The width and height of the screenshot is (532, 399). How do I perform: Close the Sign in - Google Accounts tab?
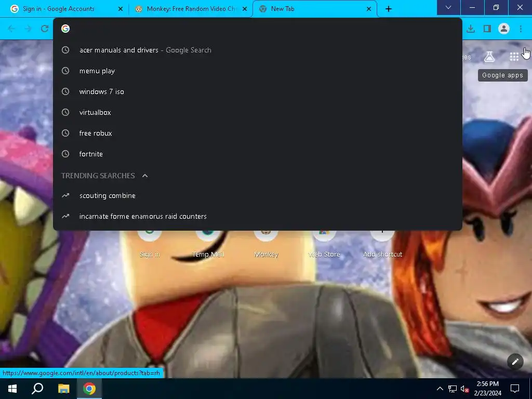pyautogui.click(x=121, y=9)
